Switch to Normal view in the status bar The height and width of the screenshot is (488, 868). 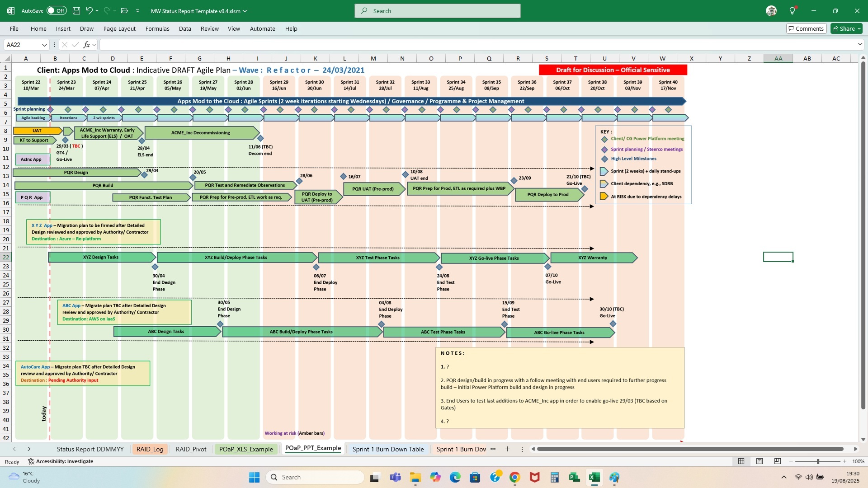[741, 461]
